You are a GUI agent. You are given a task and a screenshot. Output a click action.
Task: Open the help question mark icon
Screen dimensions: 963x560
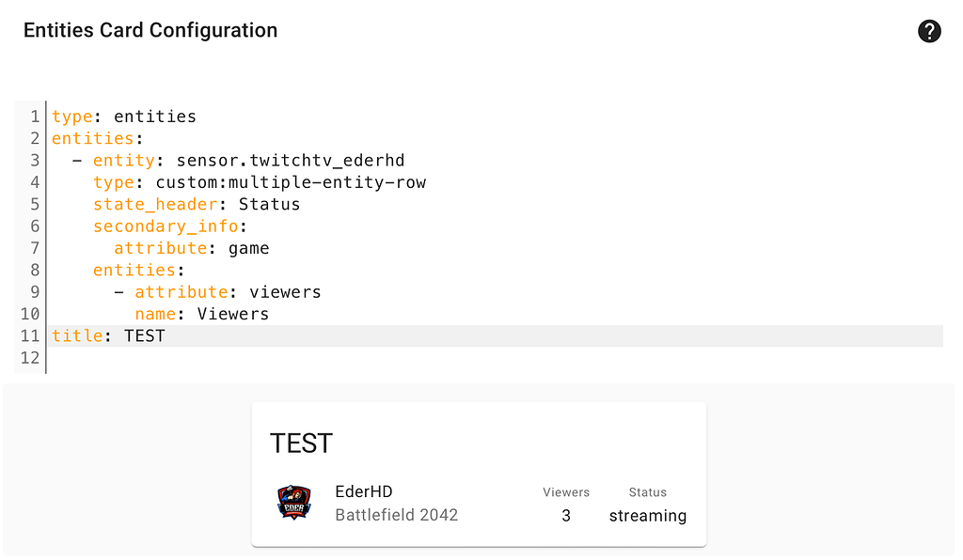click(929, 31)
